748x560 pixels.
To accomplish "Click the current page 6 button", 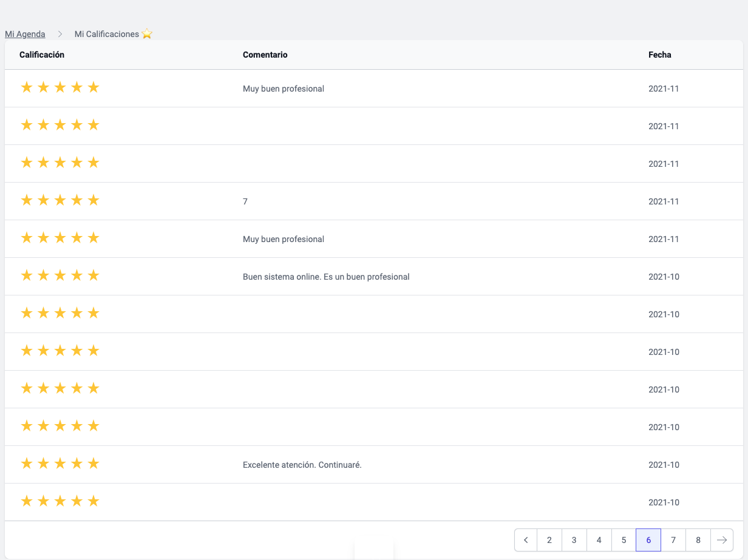I will click(x=648, y=540).
